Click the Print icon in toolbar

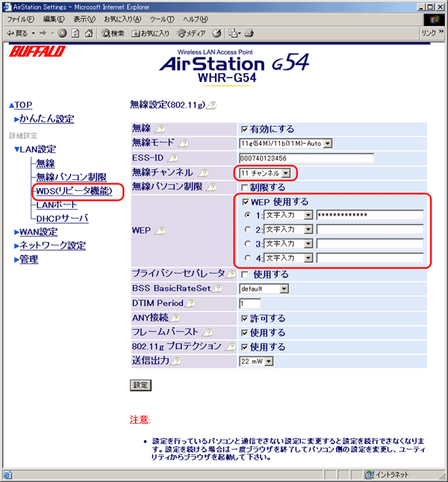point(249,33)
